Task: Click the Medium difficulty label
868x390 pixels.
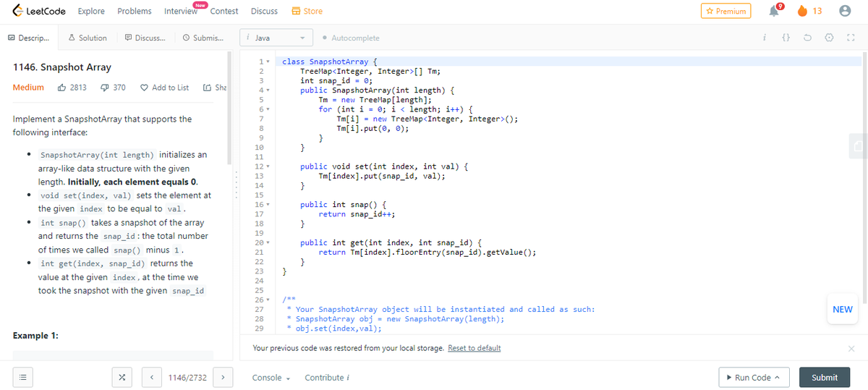Action: coord(28,88)
